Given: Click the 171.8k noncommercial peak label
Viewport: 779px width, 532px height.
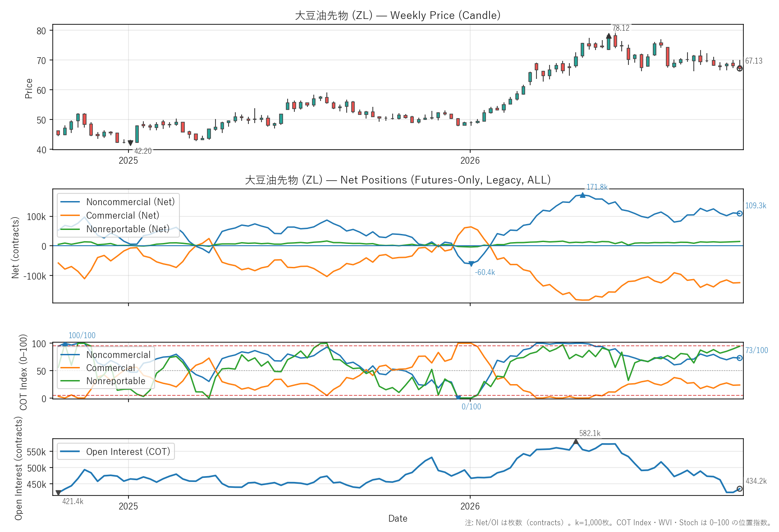Looking at the screenshot, I should pos(597,187).
